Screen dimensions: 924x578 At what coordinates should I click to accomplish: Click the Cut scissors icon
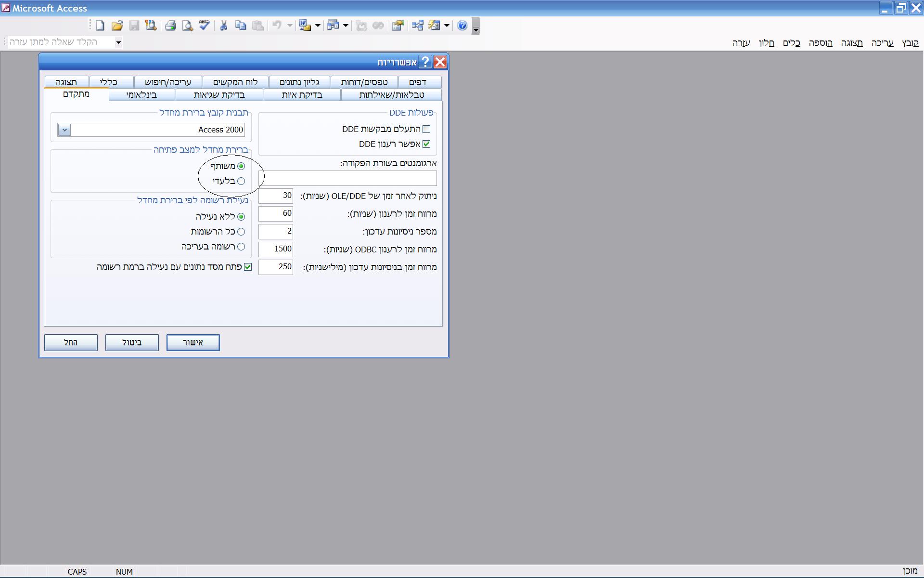[224, 26]
